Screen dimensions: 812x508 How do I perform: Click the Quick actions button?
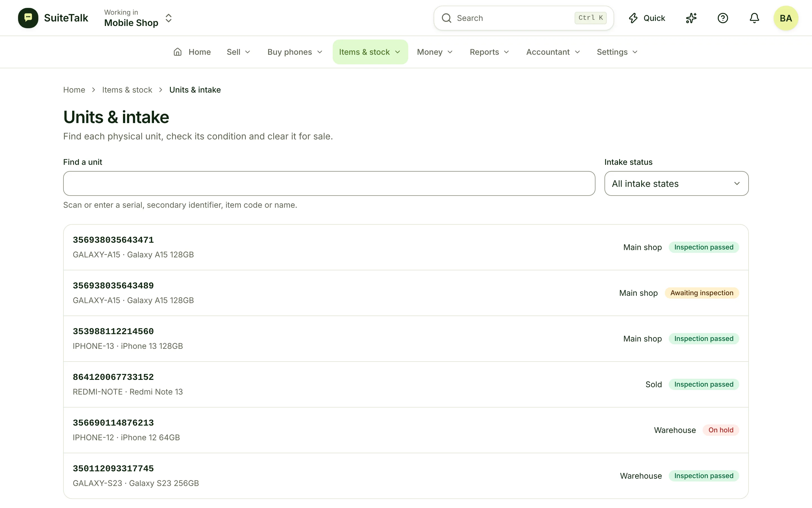point(646,18)
